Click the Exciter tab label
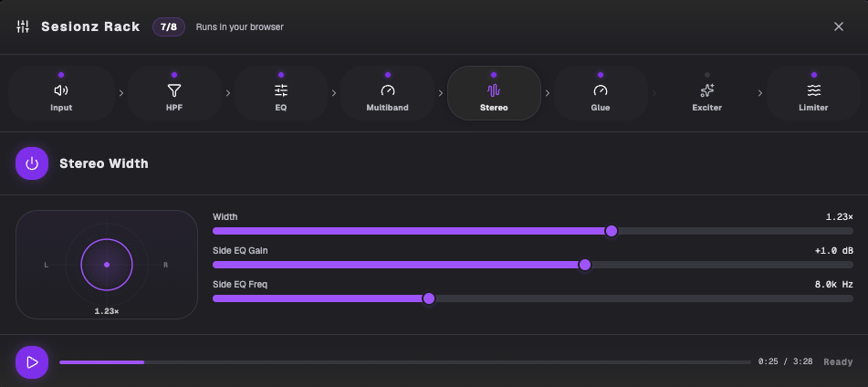868x387 pixels. (707, 108)
